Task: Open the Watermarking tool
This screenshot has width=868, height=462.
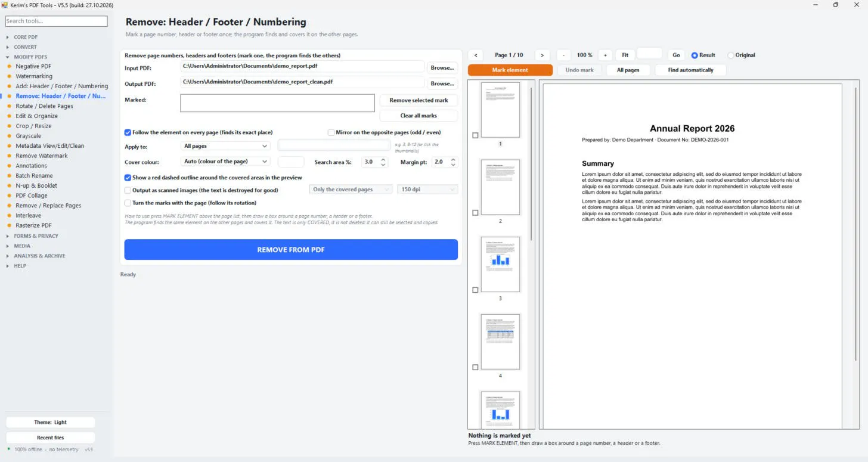Action: click(34, 76)
